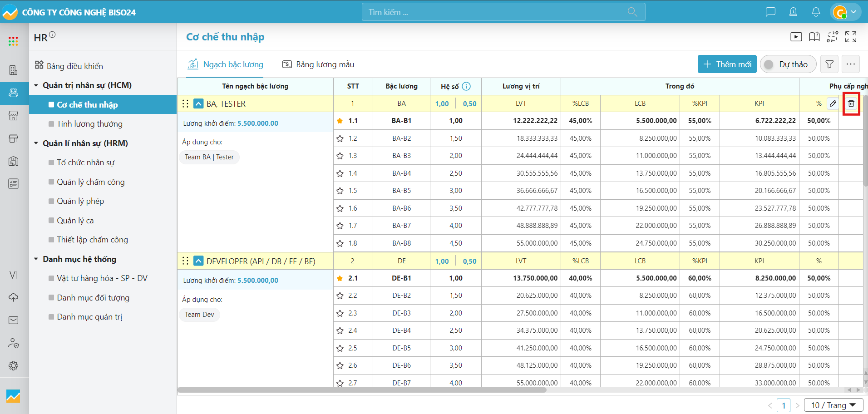This screenshot has height=414, width=868.
Task: Click the Thêm mới button
Action: point(727,64)
